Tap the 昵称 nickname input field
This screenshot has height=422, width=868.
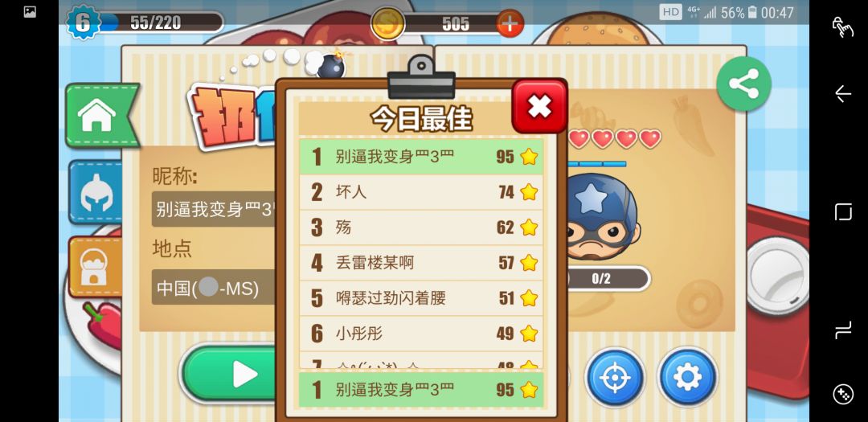pyautogui.click(x=215, y=209)
